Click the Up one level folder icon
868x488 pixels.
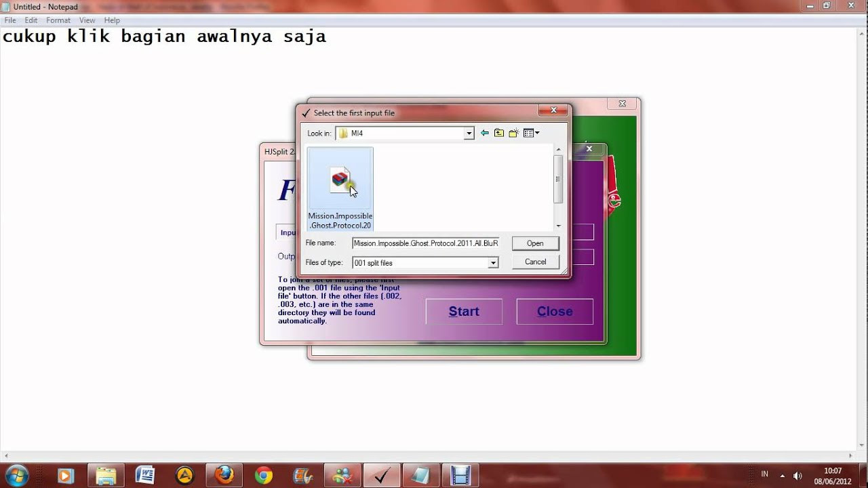[x=498, y=132]
